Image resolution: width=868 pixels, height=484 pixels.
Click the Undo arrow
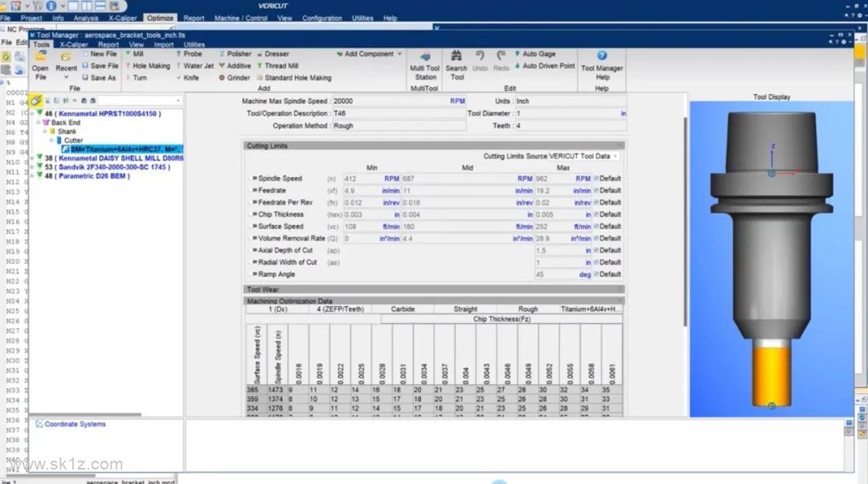pos(480,55)
